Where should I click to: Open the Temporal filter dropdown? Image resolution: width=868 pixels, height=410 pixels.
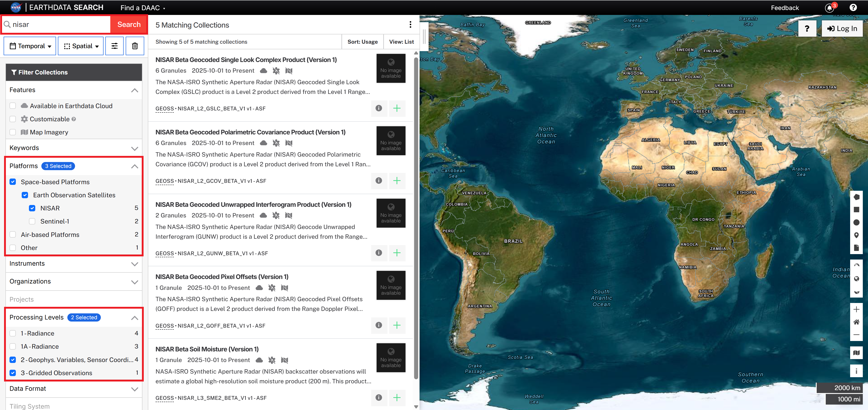pos(30,46)
